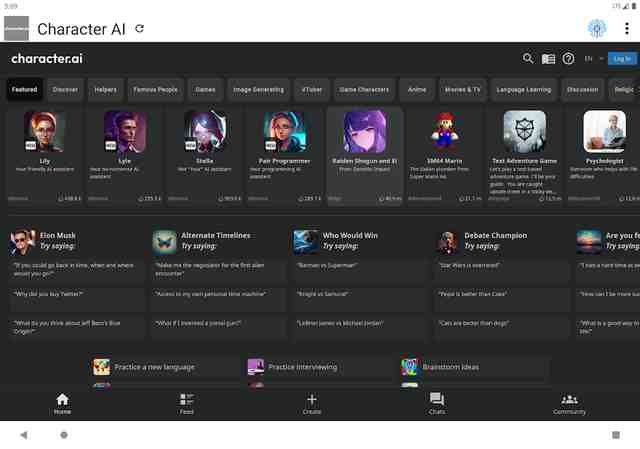
Task: Switch to the Discover tab
Action: (x=65, y=89)
